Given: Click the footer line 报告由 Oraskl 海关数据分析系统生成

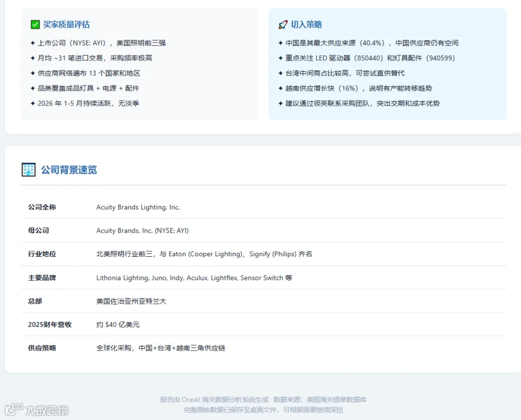Looking at the screenshot, I should 263,399.
